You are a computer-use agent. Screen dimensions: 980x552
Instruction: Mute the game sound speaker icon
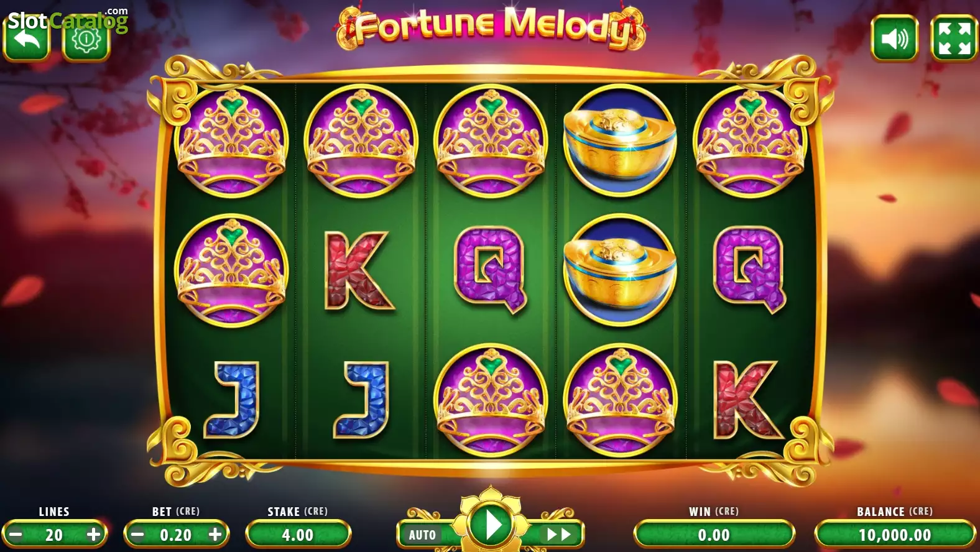894,39
